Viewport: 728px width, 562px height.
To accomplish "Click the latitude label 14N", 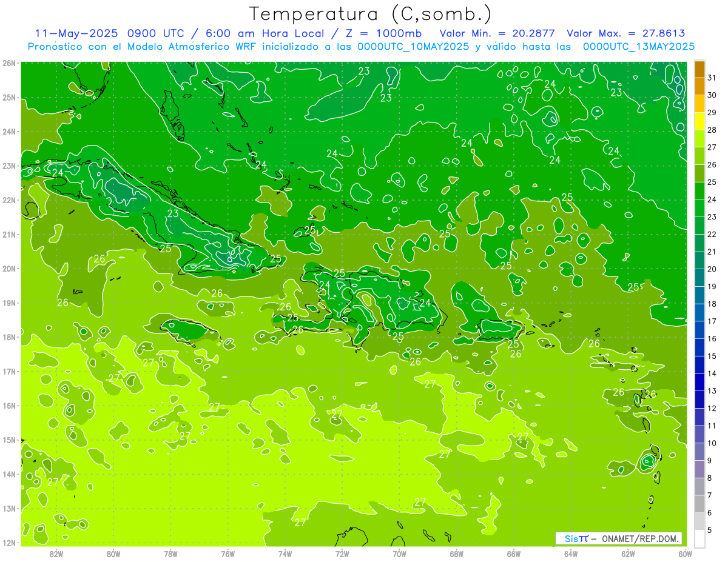I will click(8, 474).
